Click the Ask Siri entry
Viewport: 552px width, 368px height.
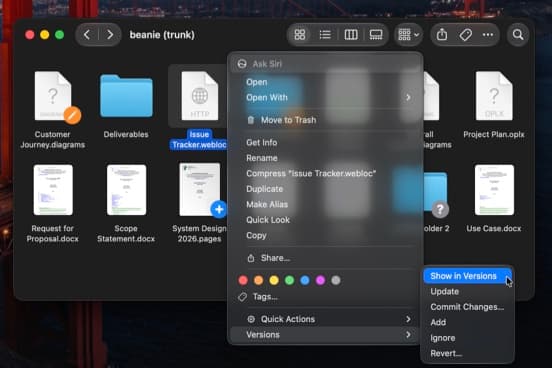click(x=326, y=64)
